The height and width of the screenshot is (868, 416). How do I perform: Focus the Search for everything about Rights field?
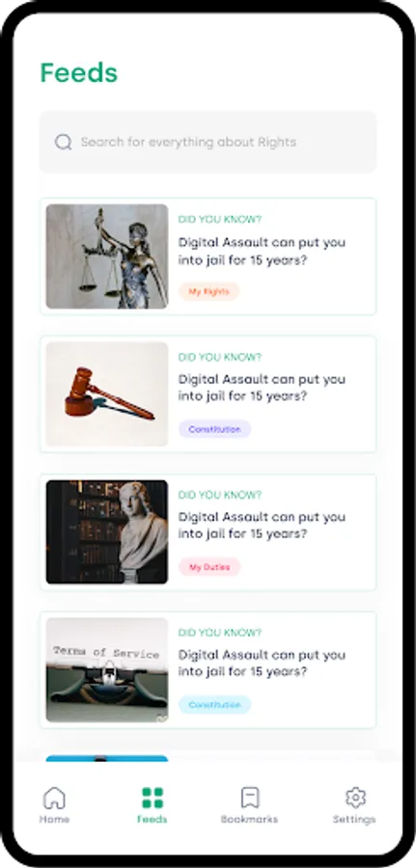pos(208,143)
